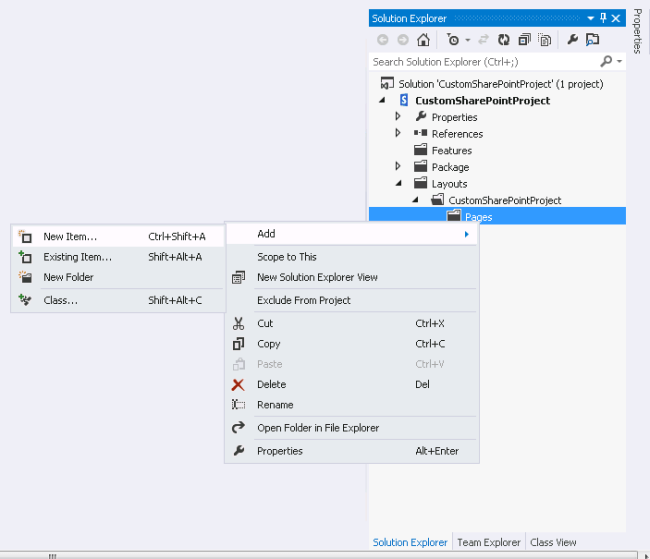Click the Add submenu arrow indicator

tap(466, 234)
